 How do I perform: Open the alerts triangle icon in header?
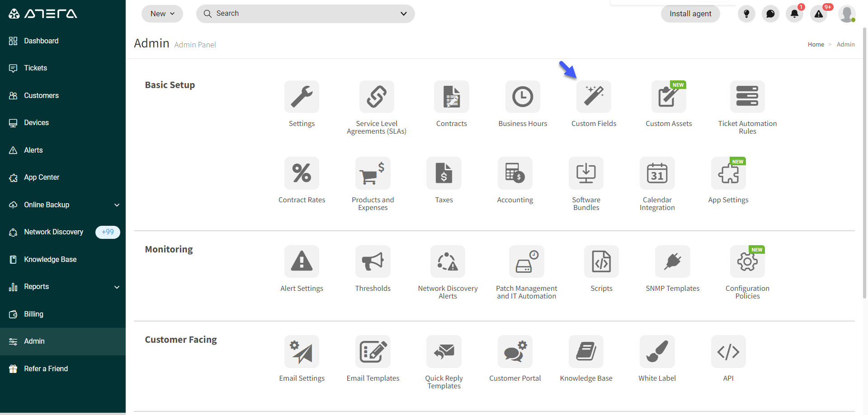[819, 14]
